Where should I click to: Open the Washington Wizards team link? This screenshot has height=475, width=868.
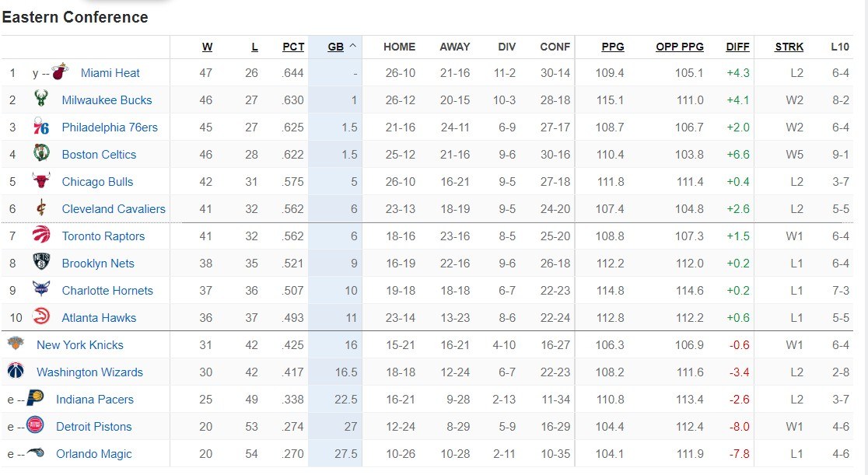click(x=89, y=372)
